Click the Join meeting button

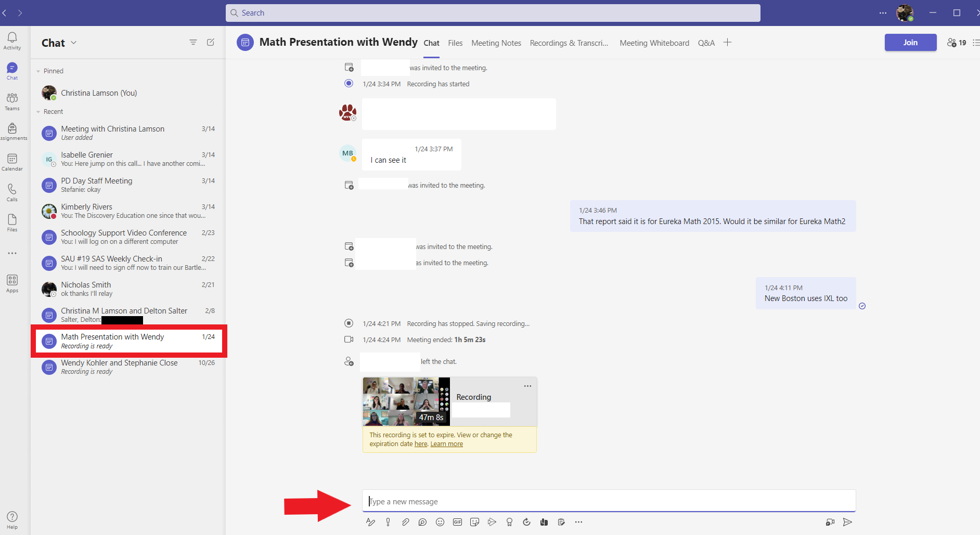(910, 43)
